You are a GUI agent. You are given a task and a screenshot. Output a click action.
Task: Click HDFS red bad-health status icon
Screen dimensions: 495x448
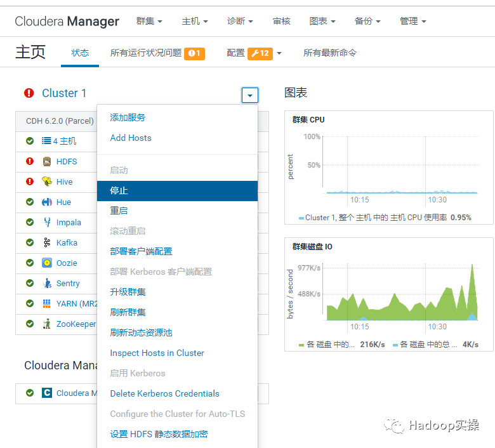point(30,161)
